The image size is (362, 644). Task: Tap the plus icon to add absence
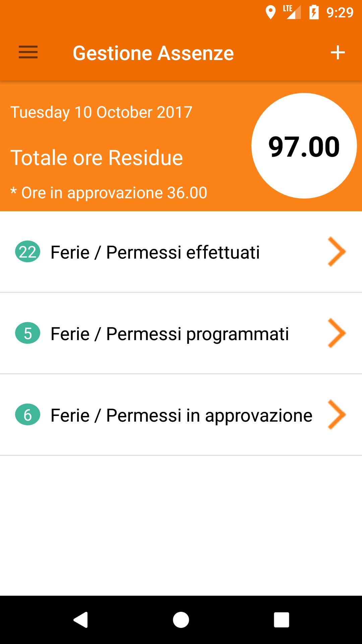338,53
